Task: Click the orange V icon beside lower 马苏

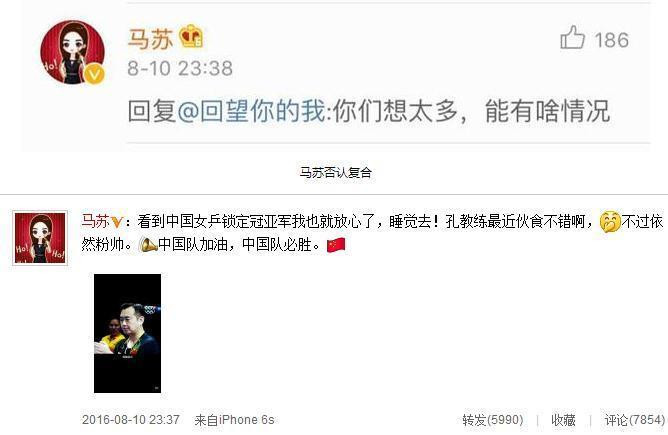Action: click(116, 222)
